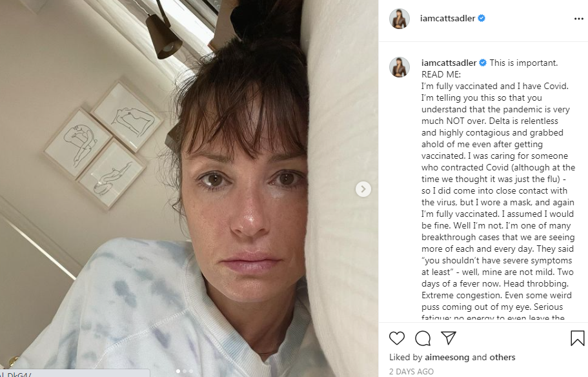Save the post with the bookmark icon

point(578,338)
